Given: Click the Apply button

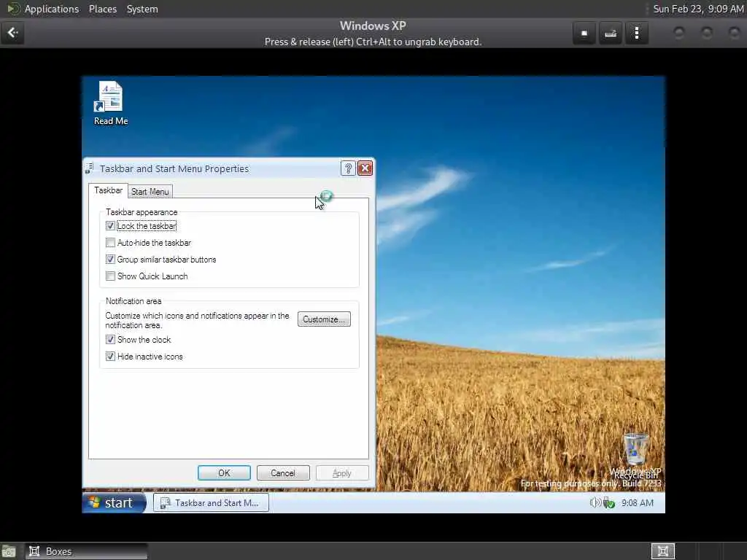Looking at the screenshot, I should point(342,472).
